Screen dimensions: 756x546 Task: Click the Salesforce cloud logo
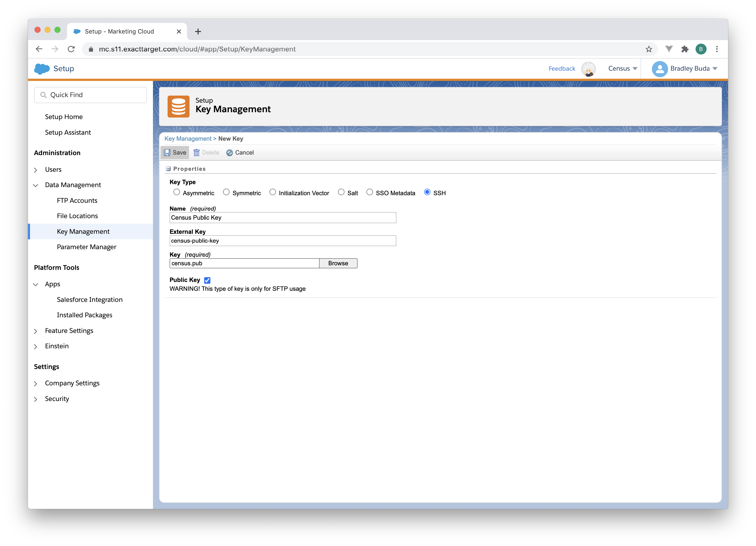[42, 69]
